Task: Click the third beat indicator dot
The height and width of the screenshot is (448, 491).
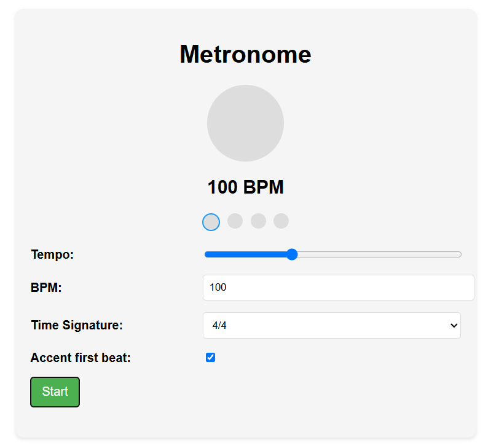Action: [258, 221]
